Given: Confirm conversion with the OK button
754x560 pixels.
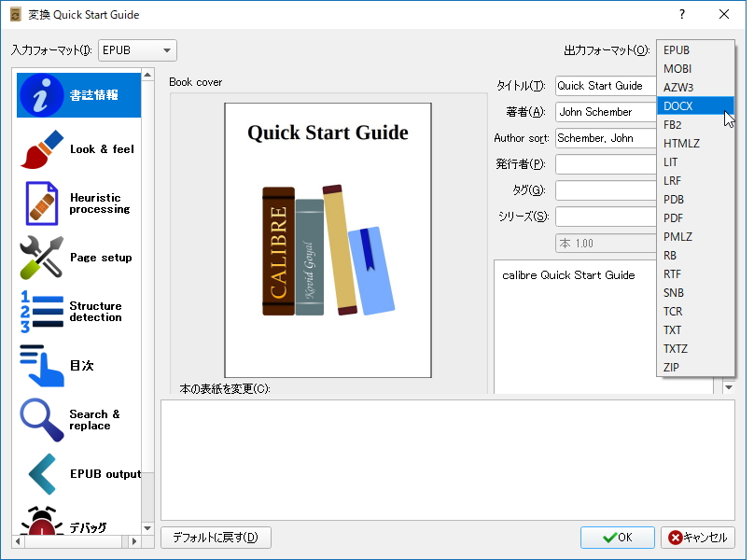Looking at the screenshot, I should [x=617, y=538].
